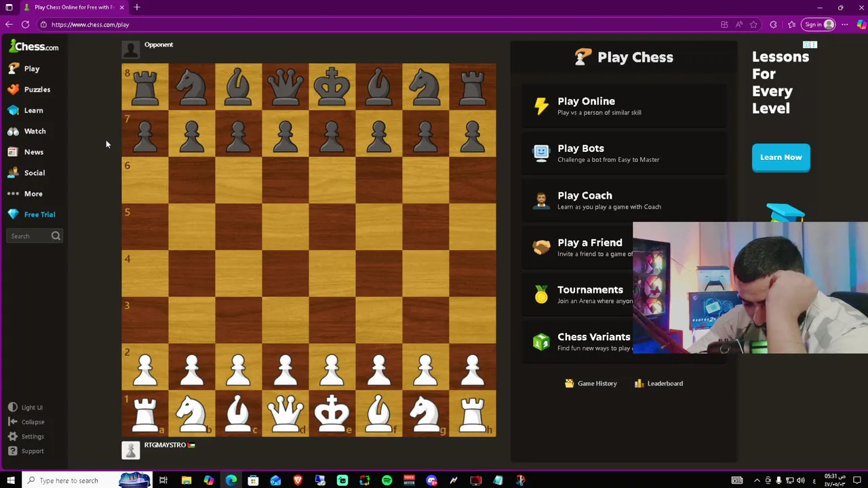Select the white queen on d1

pyautogui.click(x=285, y=413)
